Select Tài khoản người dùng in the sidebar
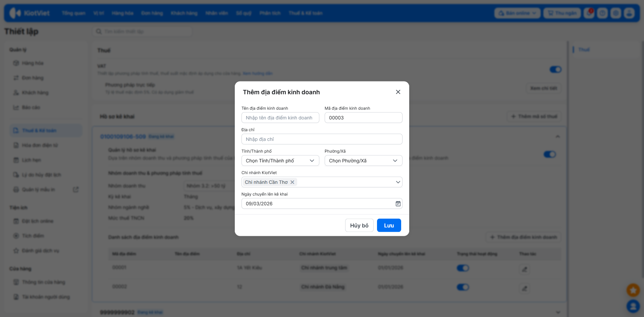 [x=46, y=297]
